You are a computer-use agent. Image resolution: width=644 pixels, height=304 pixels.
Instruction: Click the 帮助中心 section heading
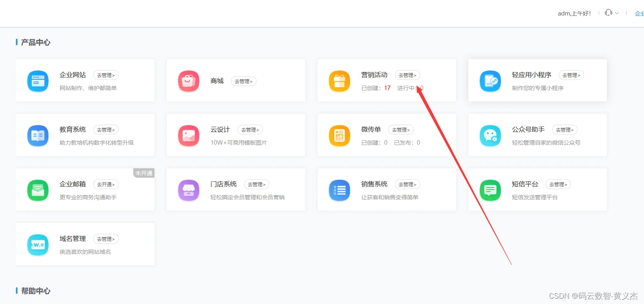tap(36, 291)
